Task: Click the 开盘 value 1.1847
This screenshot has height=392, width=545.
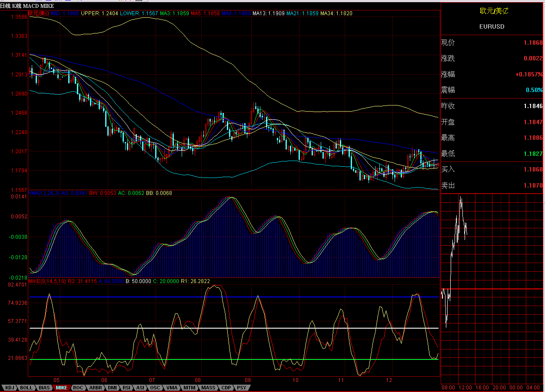Action: (533, 122)
